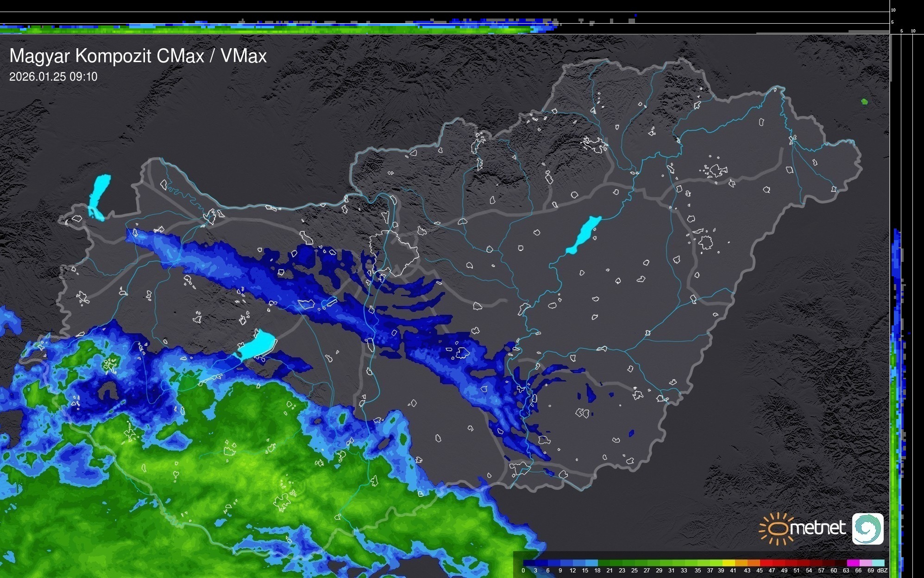The height and width of the screenshot is (578, 924).
Task: Click the bright red 45 dBZ legend swatch
Action: pos(766,563)
